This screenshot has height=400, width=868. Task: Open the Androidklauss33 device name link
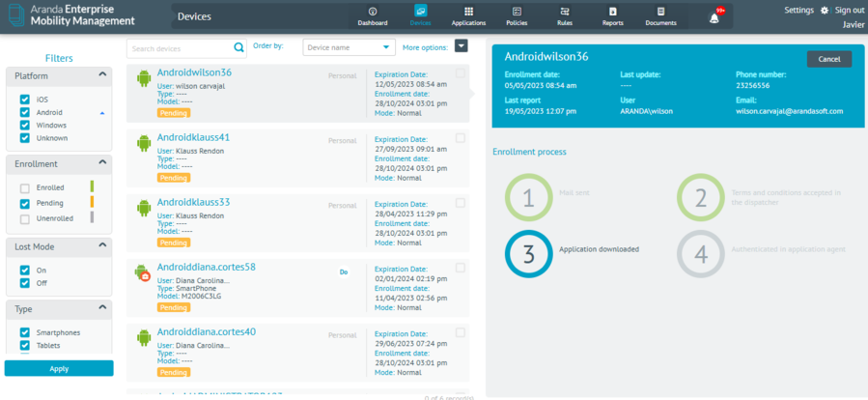(193, 202)
